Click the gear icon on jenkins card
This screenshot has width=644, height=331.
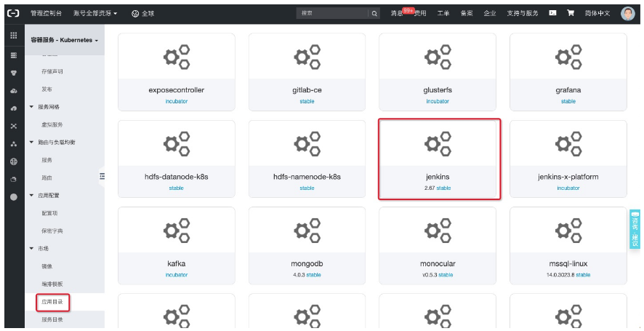click(438, 143)
